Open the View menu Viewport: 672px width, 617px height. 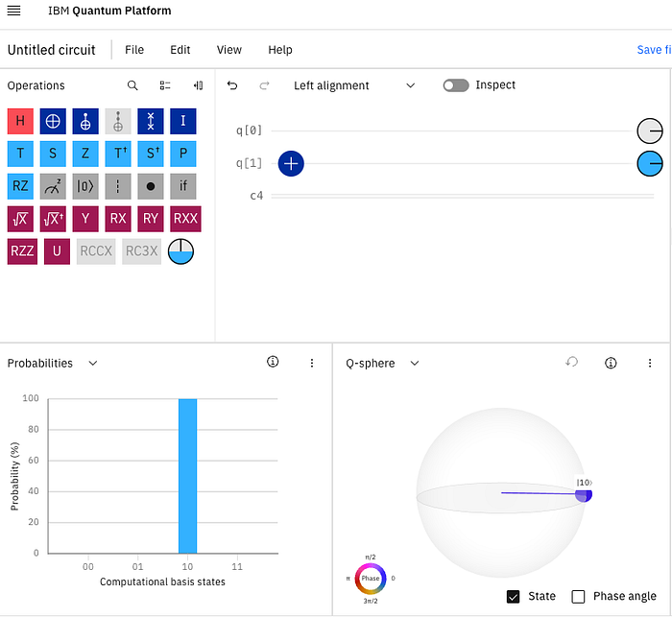click(x=228, y=50)
